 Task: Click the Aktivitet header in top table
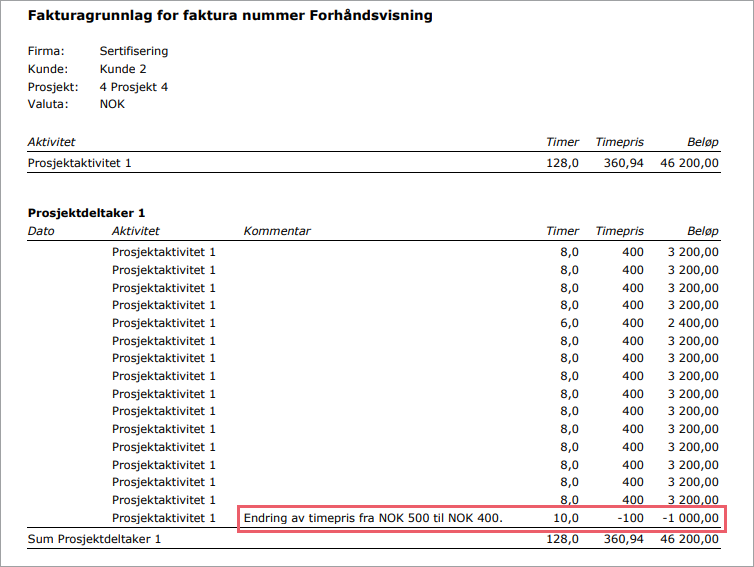[x=51, y=142]
